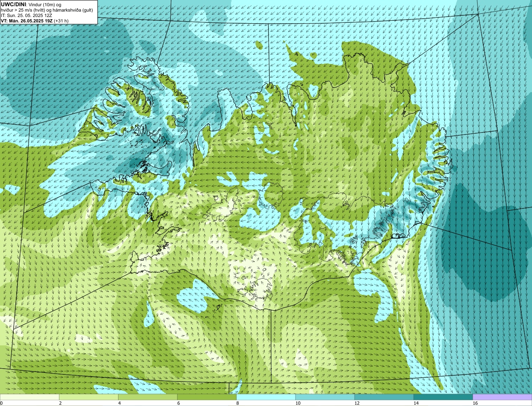Click the '6' tick label on the legend
This screenshot has height=406, width=532.
tap(179, 403)
